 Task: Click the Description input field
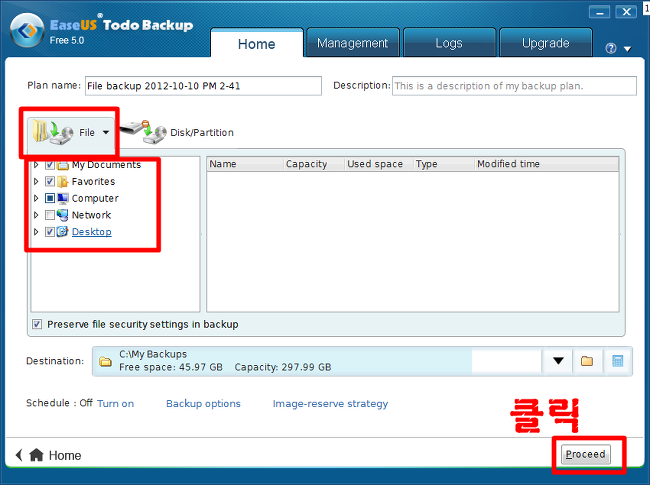coord(514,86)
